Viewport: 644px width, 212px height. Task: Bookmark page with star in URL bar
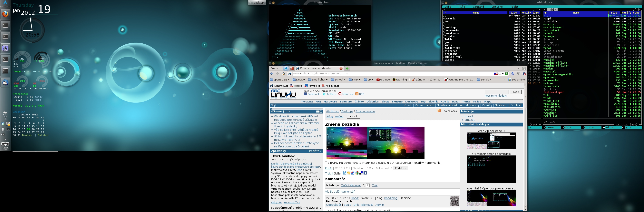[x=500, y=74]
